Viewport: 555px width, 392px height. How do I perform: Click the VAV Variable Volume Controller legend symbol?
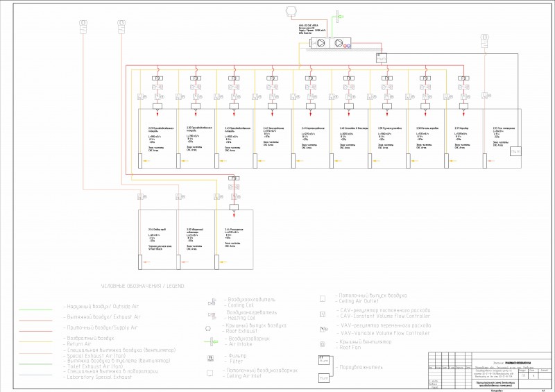pyautogui.click(x=323, y=330)
